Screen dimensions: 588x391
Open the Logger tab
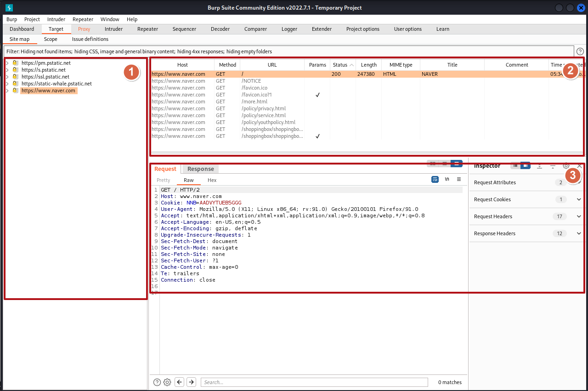tap(289, 29)
